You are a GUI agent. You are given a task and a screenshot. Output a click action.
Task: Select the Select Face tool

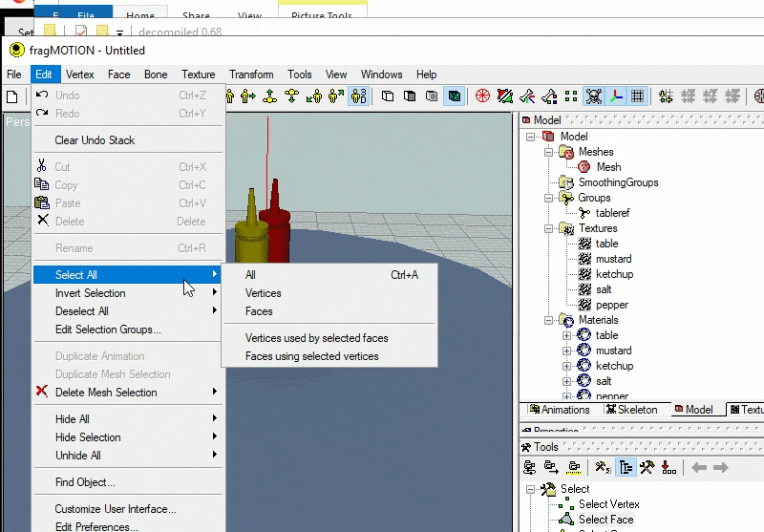pyautogui.click(x=606, y=520)
